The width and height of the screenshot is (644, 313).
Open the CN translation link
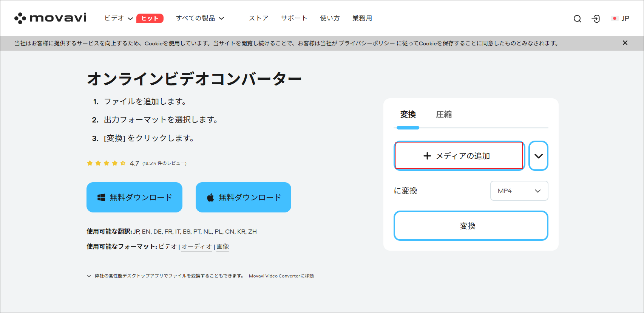click(x=230, y=232)
